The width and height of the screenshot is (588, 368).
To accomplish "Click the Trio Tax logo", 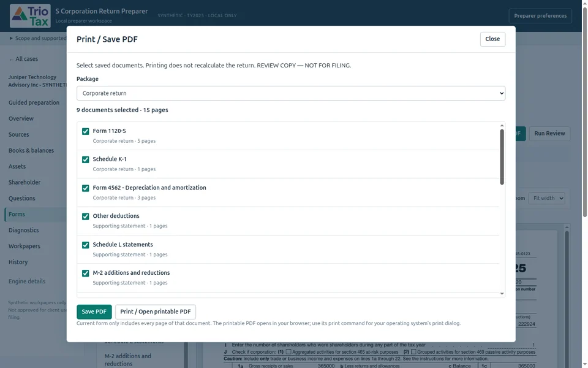I will (30, 16).
